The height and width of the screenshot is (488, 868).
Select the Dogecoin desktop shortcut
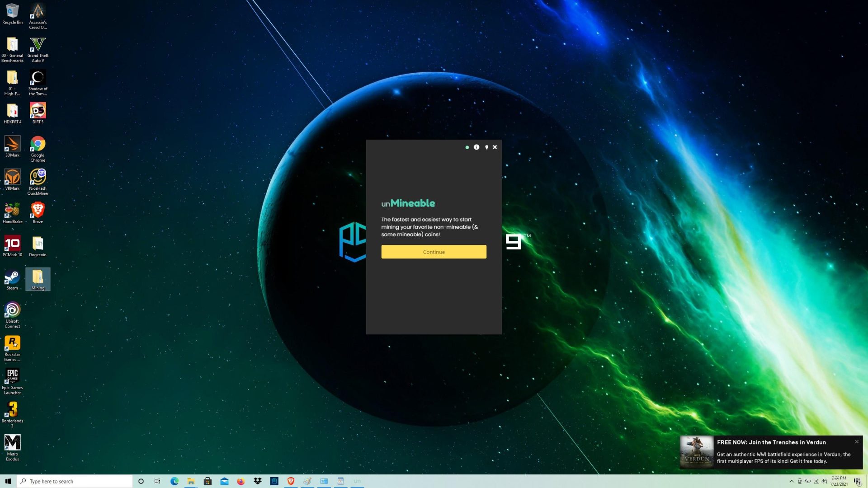click(38, 246)
